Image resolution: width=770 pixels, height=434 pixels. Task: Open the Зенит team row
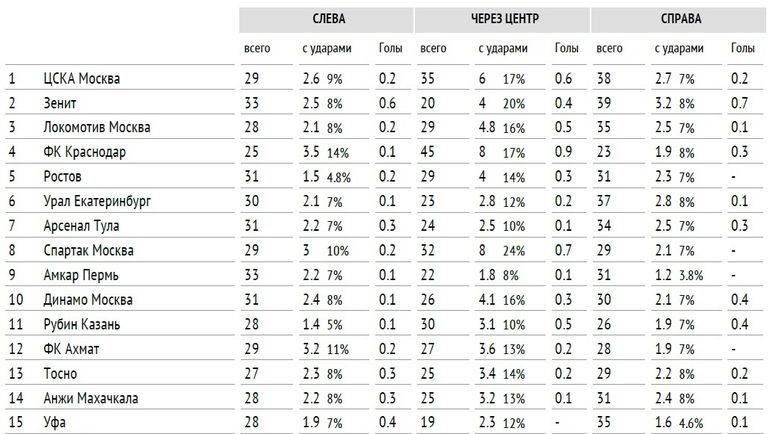click(x=61, y=102)
